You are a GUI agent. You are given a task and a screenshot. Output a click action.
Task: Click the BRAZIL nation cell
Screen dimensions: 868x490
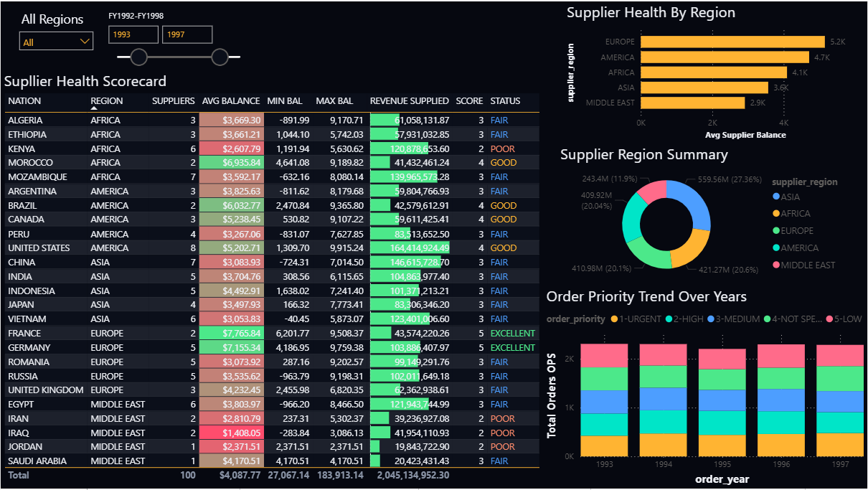point(21,205)
